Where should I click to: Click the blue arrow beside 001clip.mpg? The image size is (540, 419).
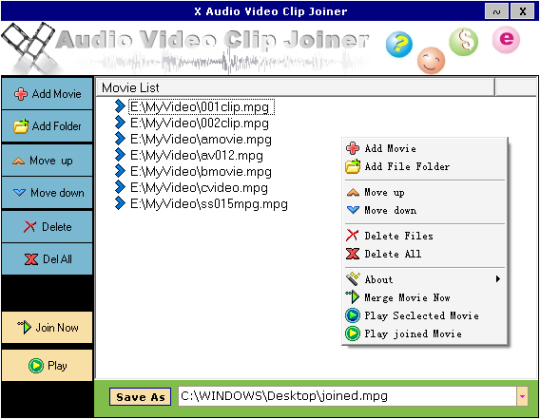coord(120,106)
